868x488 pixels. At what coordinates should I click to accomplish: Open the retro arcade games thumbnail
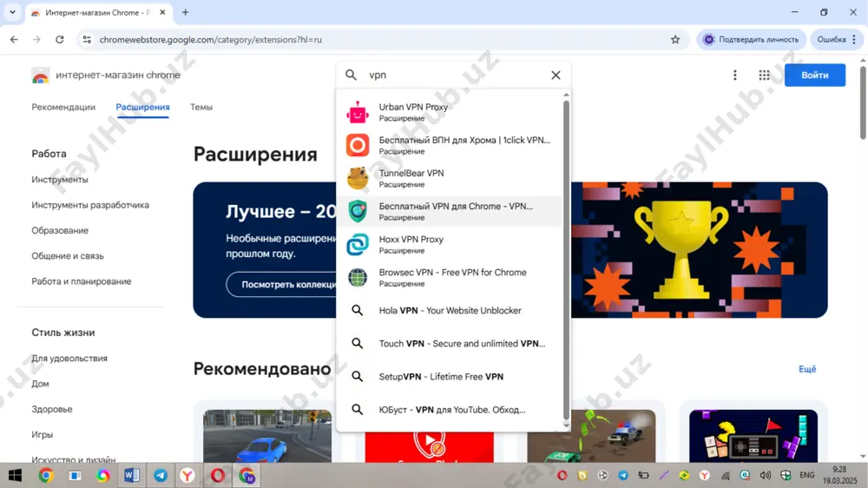point(753,436)
